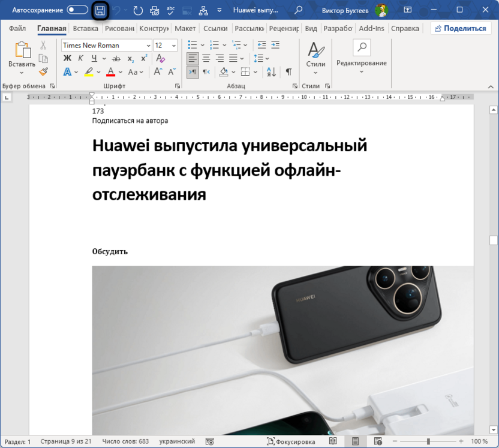Collapse the ribbon with the chevron
Image resolution: width=499 pixels, height=448 pixels.
[x=491, y=86]
